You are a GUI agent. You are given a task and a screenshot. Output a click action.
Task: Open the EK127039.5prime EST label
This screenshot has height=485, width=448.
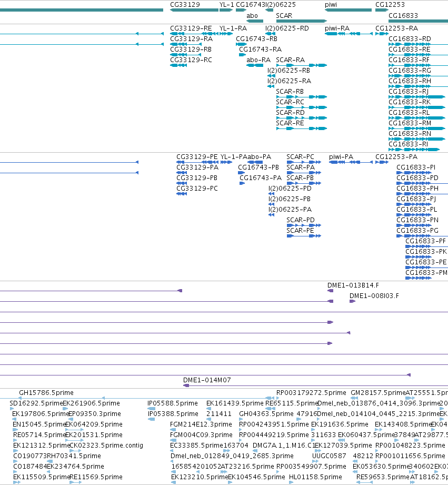343,446
